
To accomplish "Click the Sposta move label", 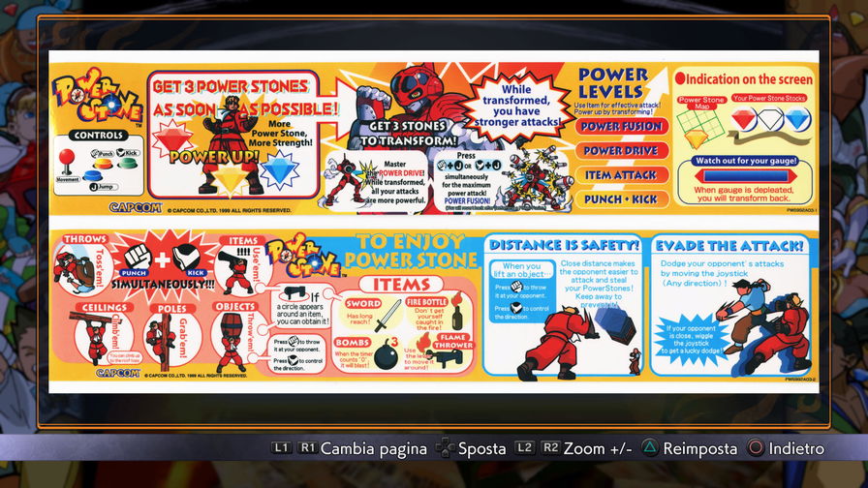I will [x=482, y=448].
